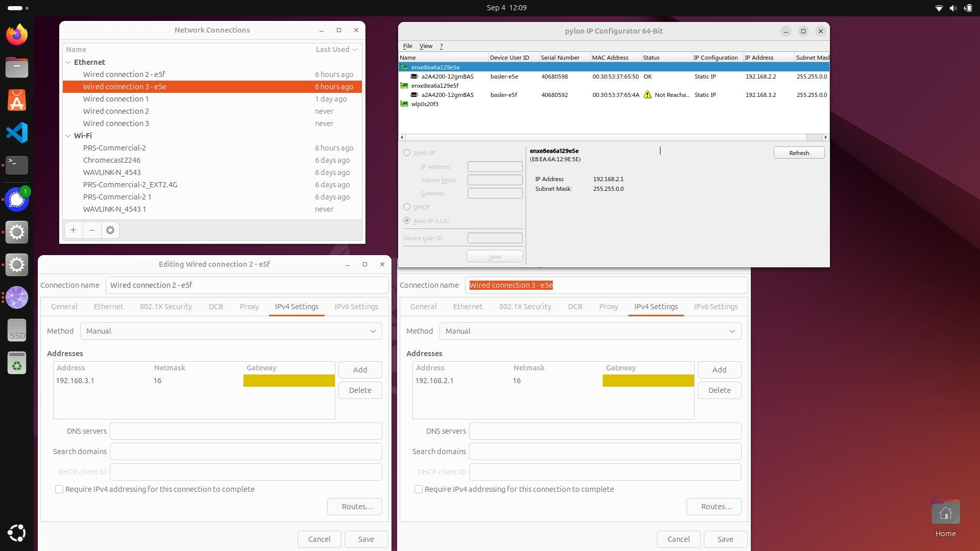
Task: Open IPv6 Settings tab in e5e editor
Action: 716,307
